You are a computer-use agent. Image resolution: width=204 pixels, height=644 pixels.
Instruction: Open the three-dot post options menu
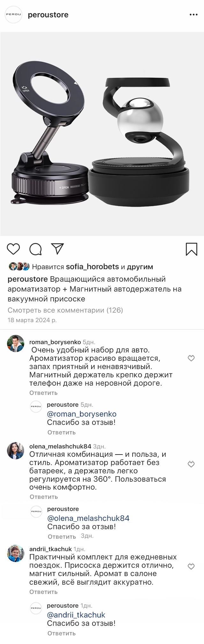click(x=193, y=15)
